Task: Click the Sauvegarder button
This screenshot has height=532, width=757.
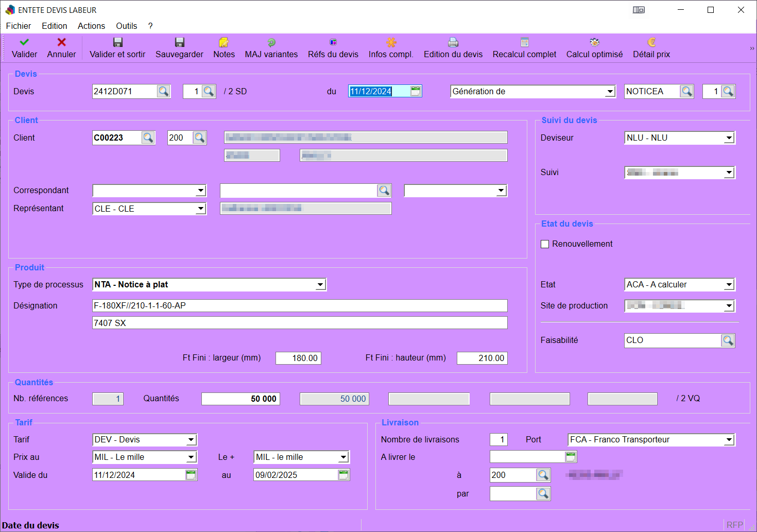Action: point(179,48)
